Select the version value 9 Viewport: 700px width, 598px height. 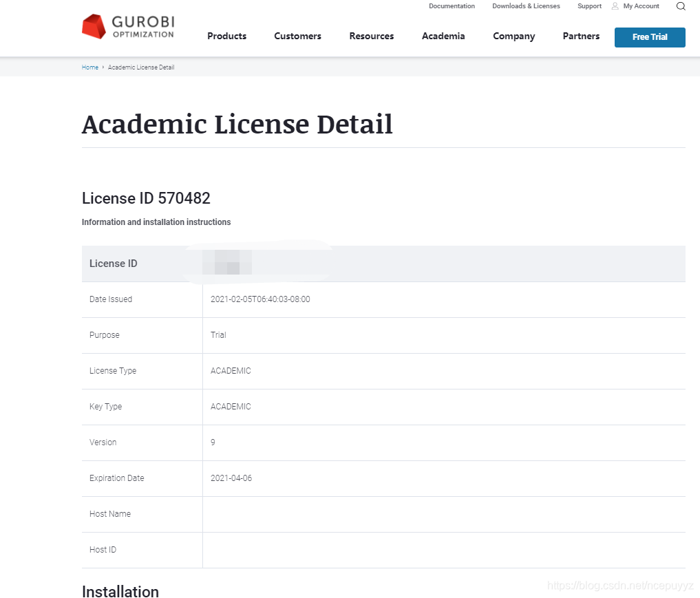[x=213, y=442]
